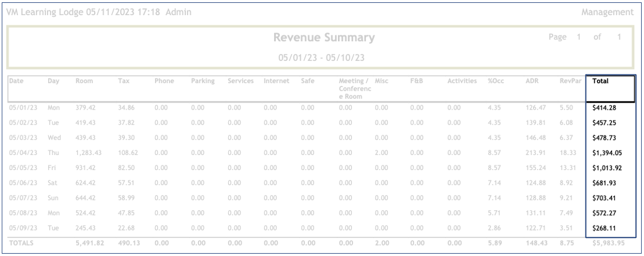Viewport: 644px width, 256px height.
Task: Click the Management label at top right
Action: (608, 12)
